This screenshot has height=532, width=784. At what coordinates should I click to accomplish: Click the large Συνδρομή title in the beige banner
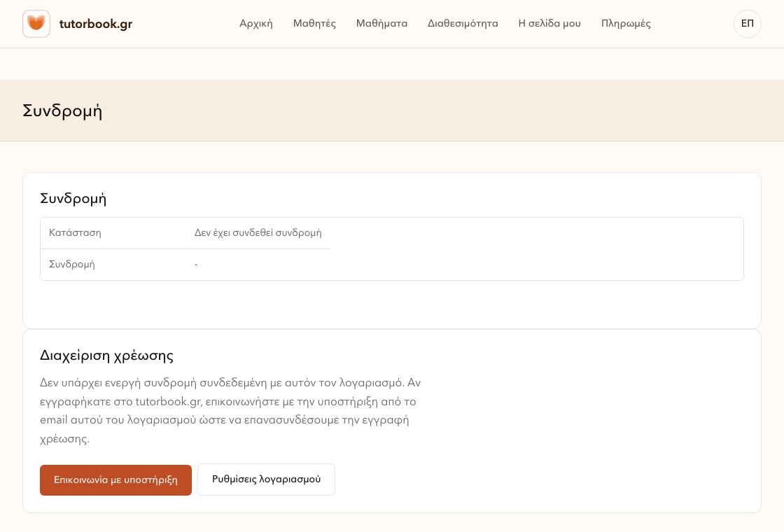(x=62, y=111)
